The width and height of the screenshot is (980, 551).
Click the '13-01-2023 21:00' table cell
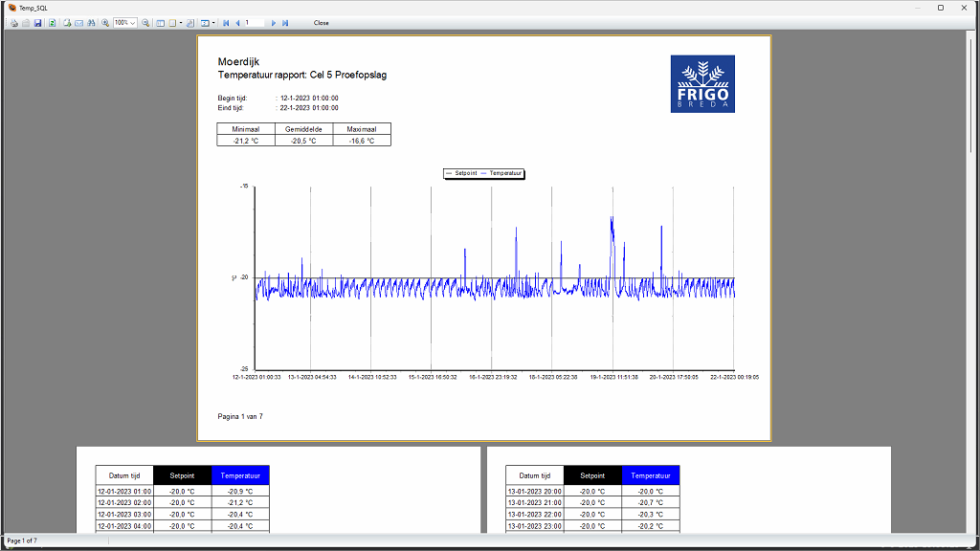[x=535, y=503]
